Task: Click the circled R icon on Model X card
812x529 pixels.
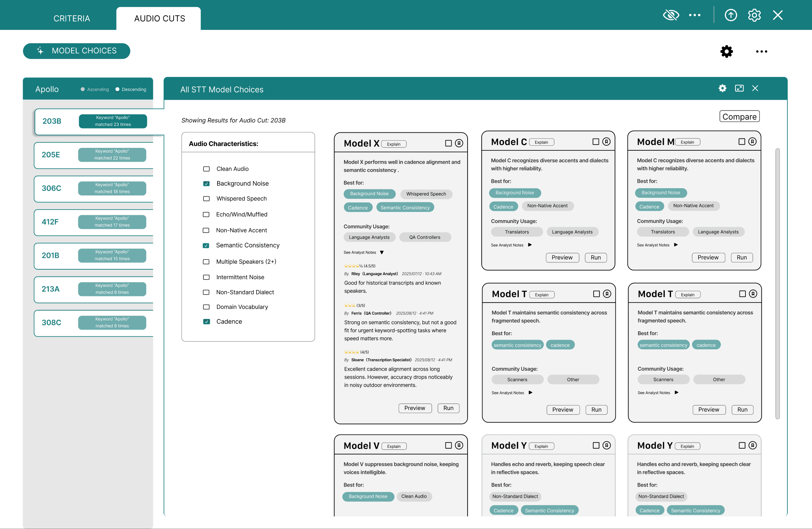Action: (459, 143)
